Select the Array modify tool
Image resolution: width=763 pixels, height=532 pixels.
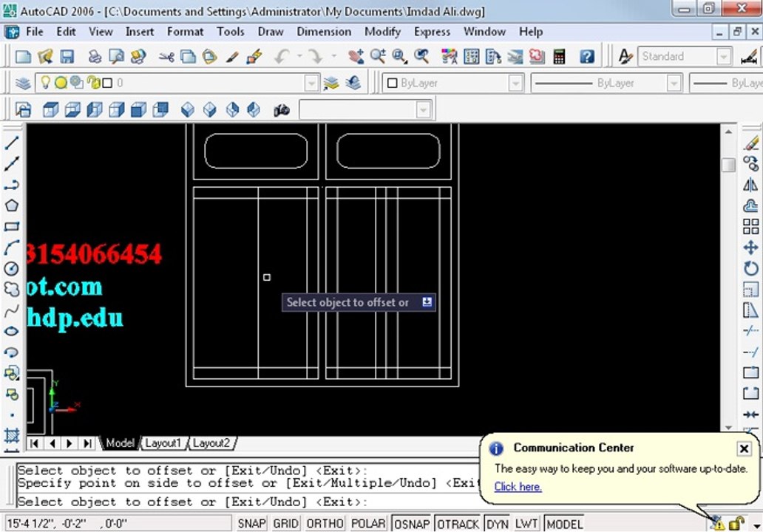point(751,227)
